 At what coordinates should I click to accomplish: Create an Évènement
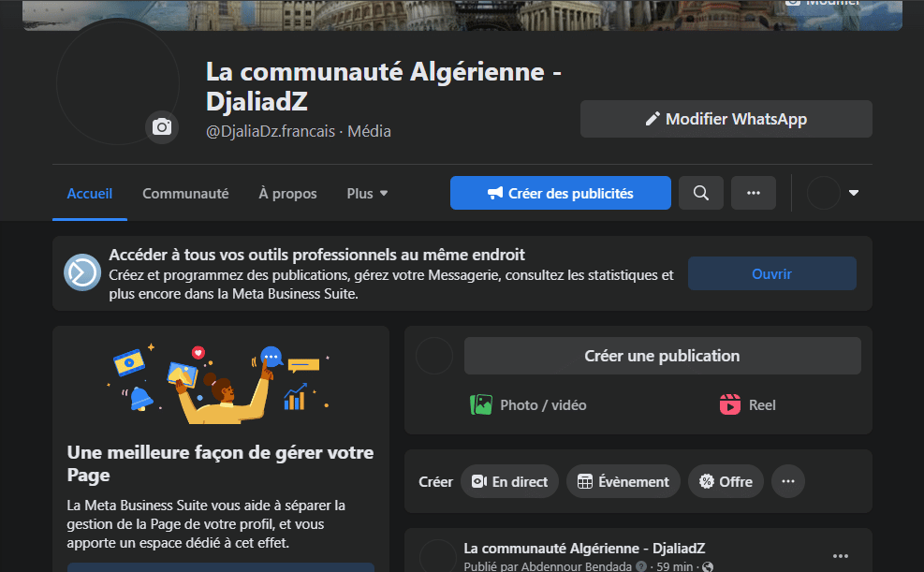tap(623, 481)
